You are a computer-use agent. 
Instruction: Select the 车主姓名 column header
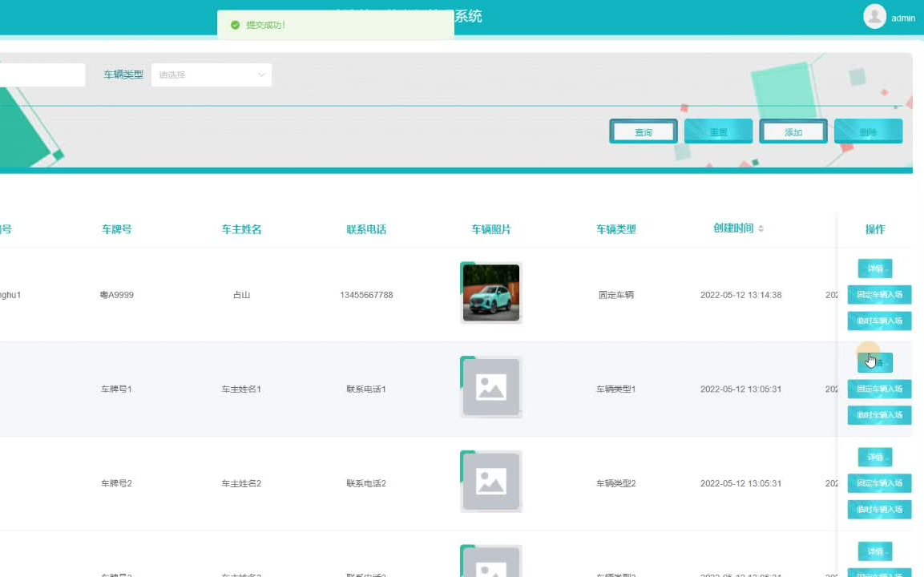241,229
